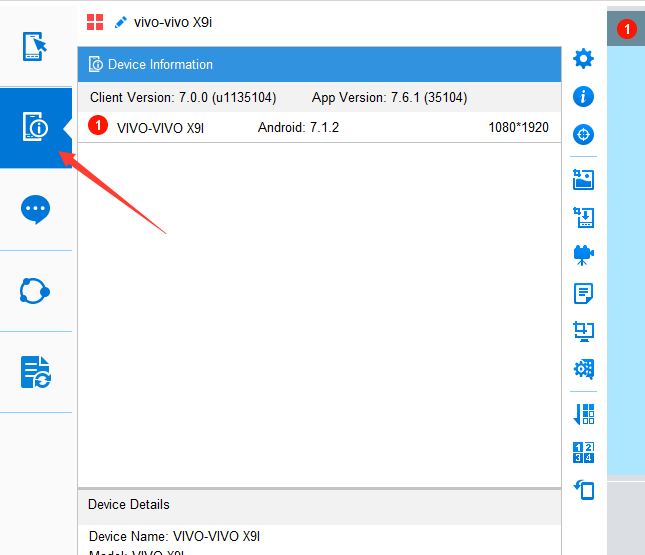Viewport: 645px width, 555px height.
Task: Open the chat message bubble sidebar icon
Action: (x=35, y=209)
